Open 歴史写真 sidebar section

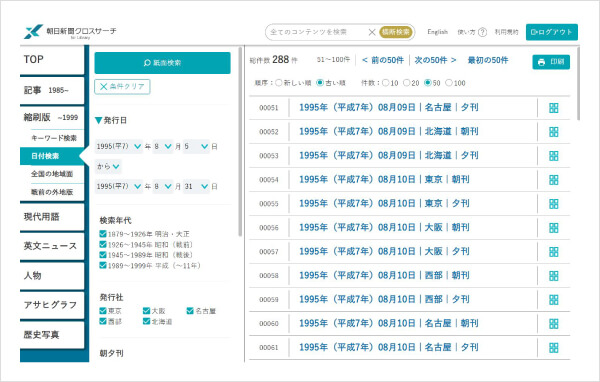pos(52,335)
